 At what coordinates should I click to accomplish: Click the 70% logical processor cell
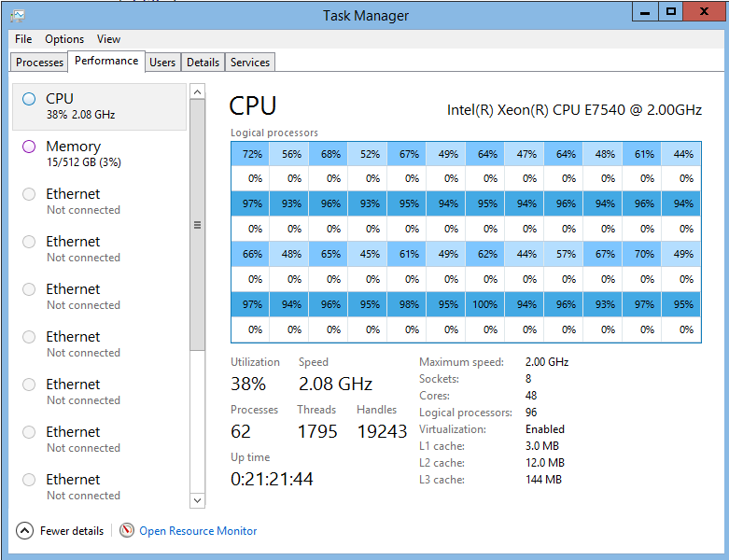[x=642, y=254]
